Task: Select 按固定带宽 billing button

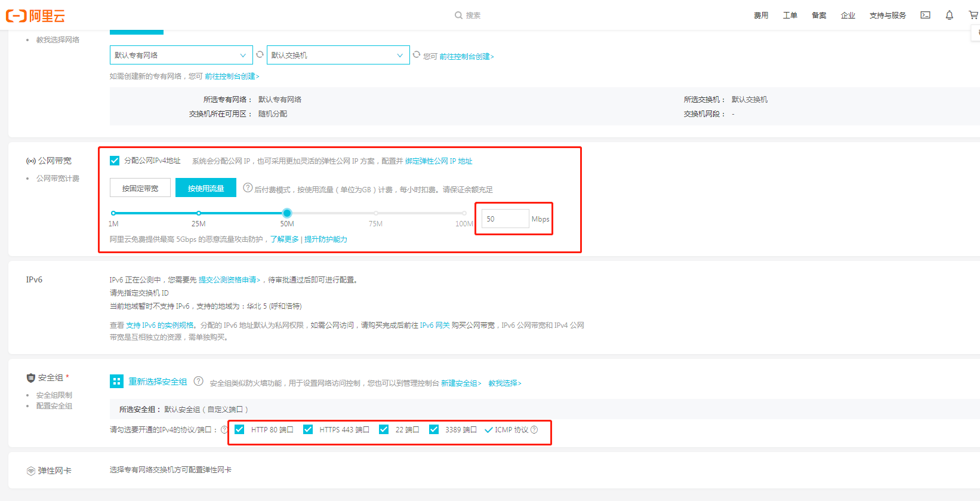Action: click(x=140, y=188)
